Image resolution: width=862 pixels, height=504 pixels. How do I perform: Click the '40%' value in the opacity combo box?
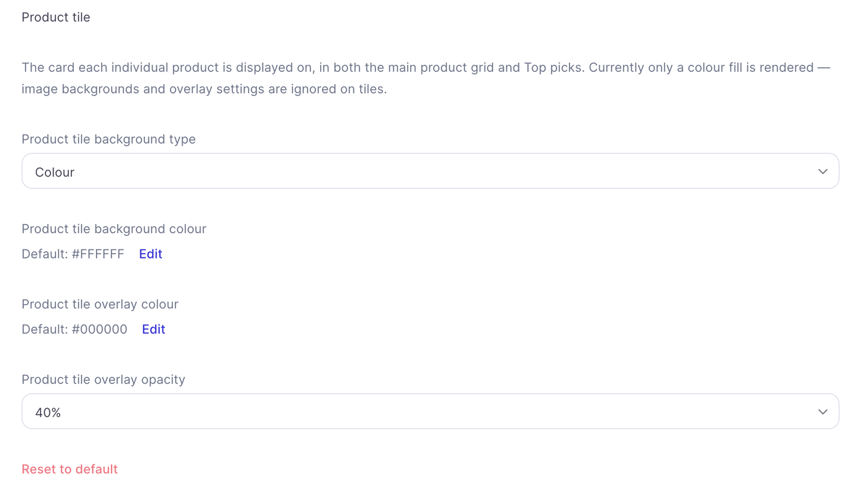pos(48,413)
